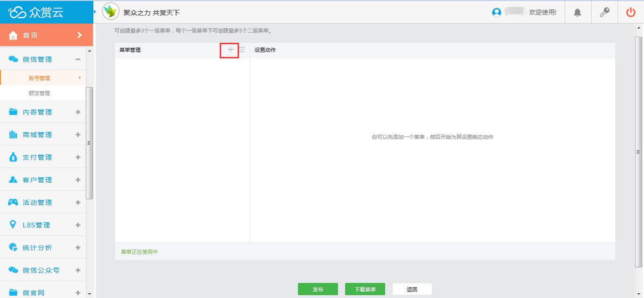Image resolution: width=644 pixels, height=298 pixels.
Task: Click the 设置动作 panel header
Action: (265, 50)
